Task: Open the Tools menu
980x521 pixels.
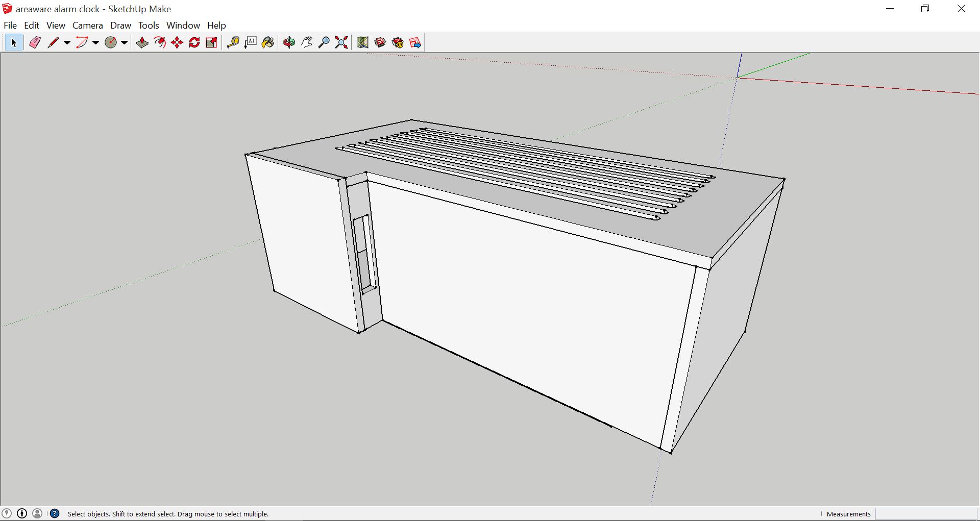Action: (x=149, y=25)
